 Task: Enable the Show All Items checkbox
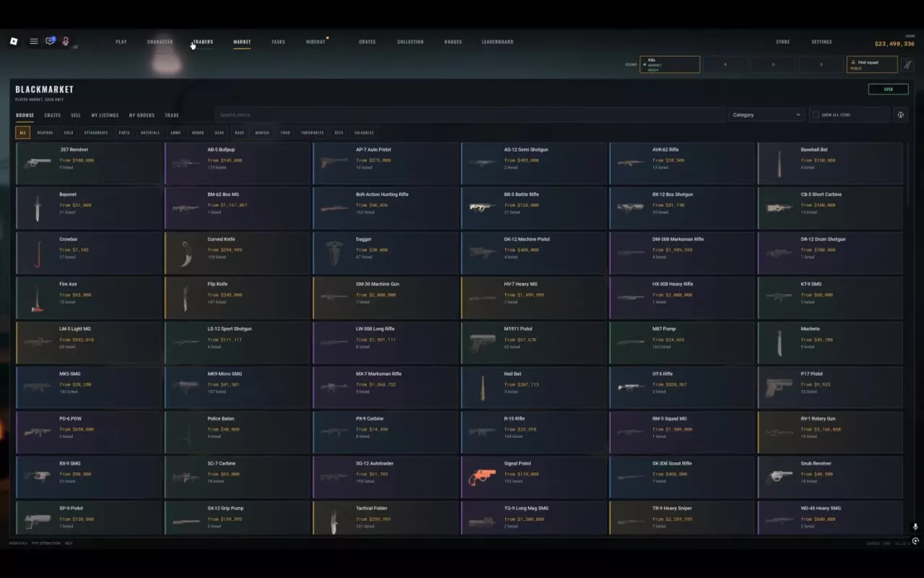pyautogui.click(x=816, y=115)
